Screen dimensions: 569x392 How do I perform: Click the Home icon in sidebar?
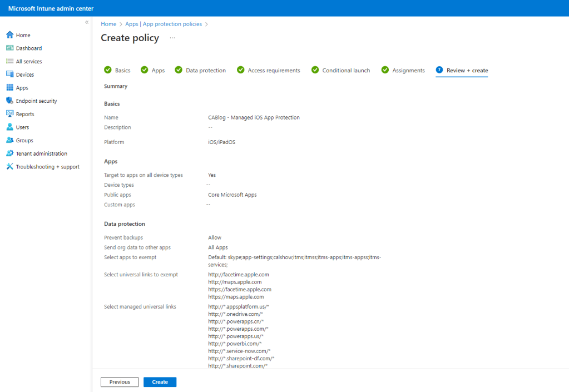click(x=9, y=35)
